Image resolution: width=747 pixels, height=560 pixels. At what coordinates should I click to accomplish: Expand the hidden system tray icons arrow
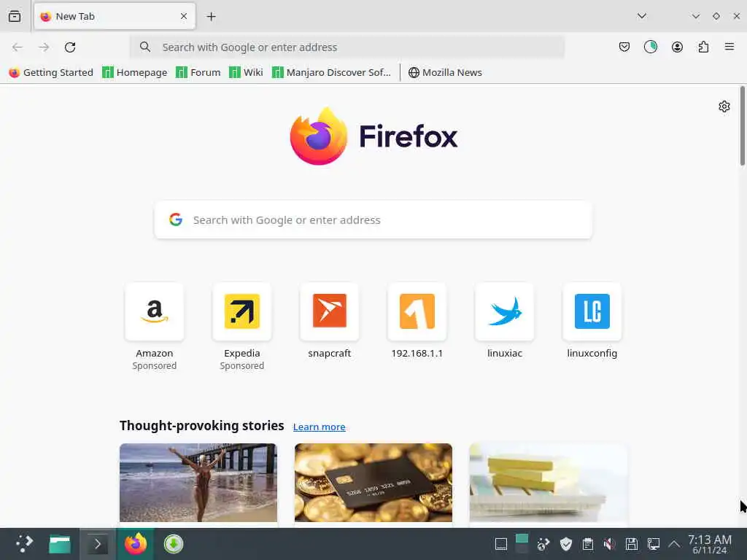tap(674, 544)
